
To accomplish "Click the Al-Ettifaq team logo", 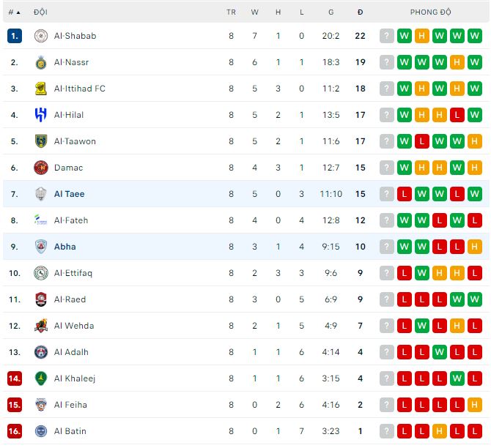I will [41, 273].
